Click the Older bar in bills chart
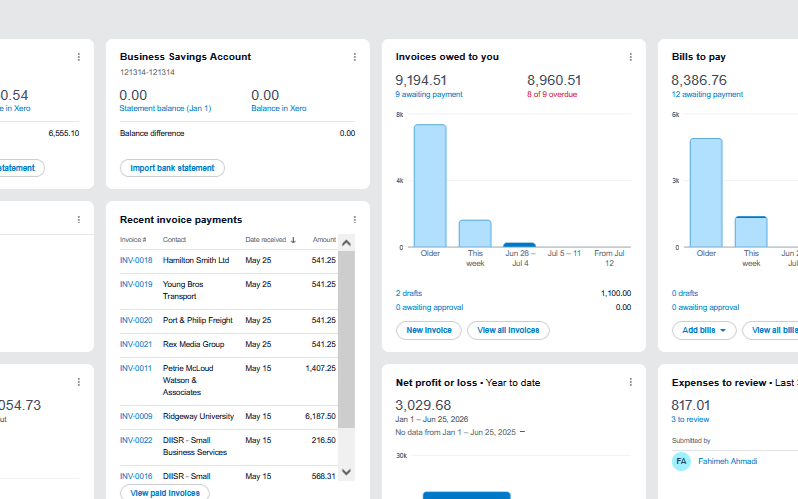The height and width of the screenshot is (499, 798). pyautogui.click(x=706, y=192)
